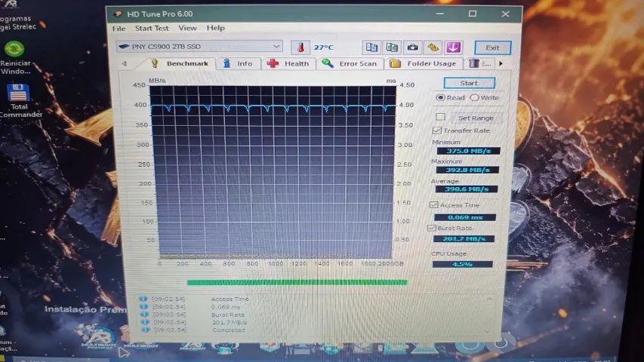The width and height of the screenshot is (644, 362).
Task: Click the Average 390.6 MB/s value
Action: tap(466, 189)
